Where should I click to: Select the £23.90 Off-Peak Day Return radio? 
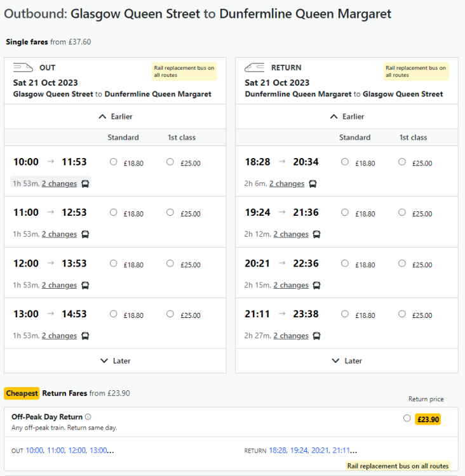point(407,418)
